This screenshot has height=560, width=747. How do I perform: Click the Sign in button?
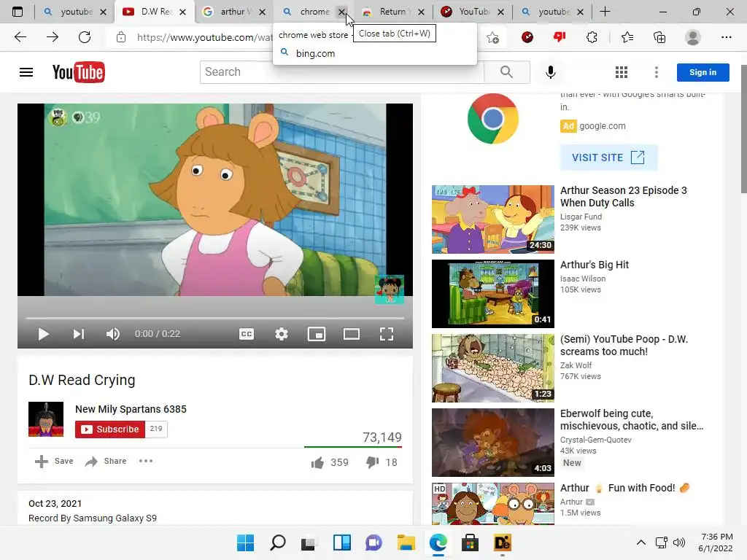tap(703, 72)
